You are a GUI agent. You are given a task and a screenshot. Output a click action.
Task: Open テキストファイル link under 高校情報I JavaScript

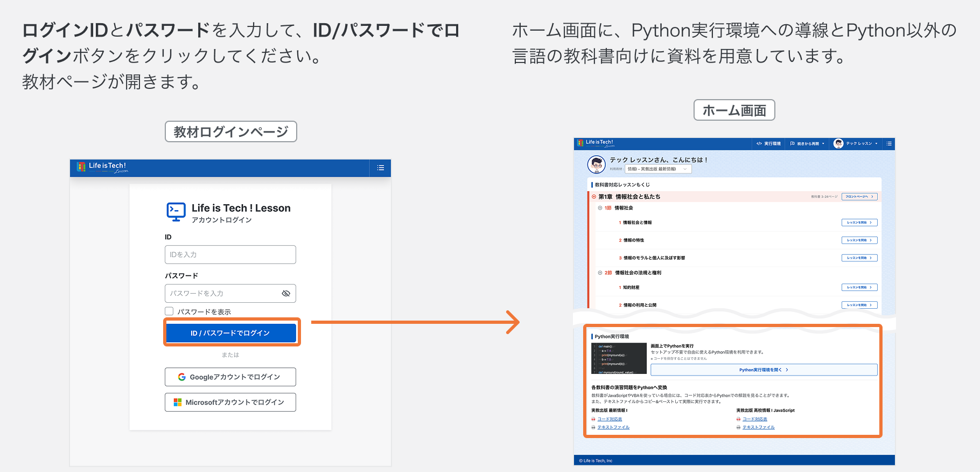coord(759,427)
